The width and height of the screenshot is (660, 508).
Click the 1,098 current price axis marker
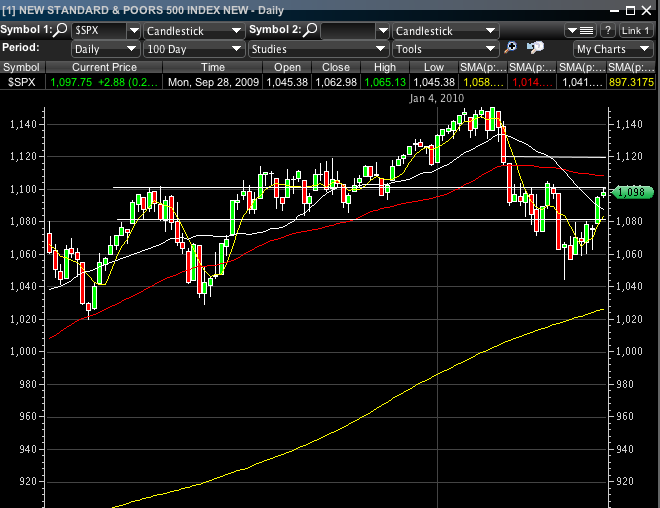point(632,191)
